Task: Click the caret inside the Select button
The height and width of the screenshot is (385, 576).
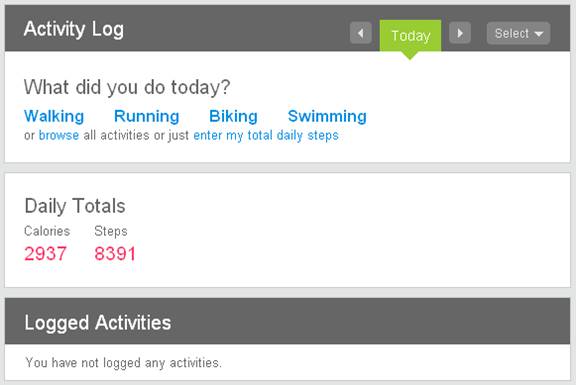Action: point(539,34)
